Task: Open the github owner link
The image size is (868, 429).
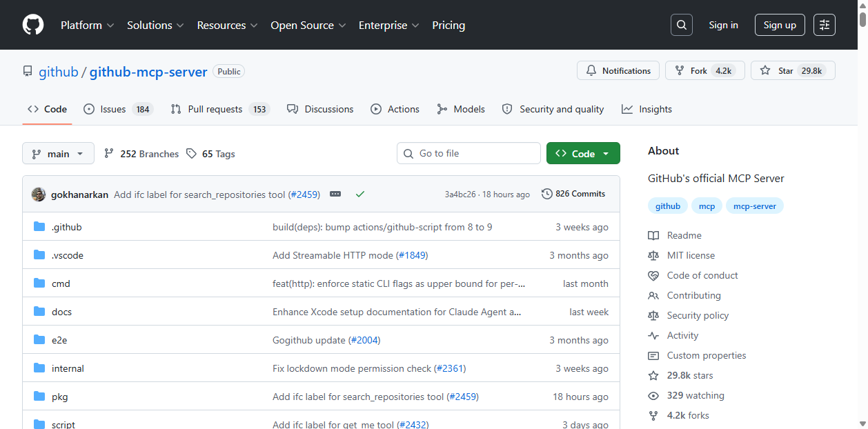Action: (x=59, y=72)
